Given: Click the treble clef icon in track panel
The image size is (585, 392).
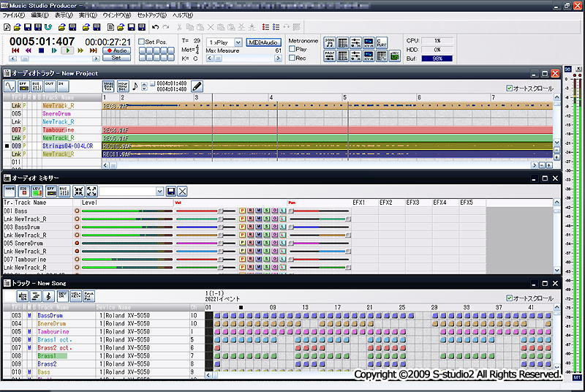Looking at the screenshot, I should point(48,296).
